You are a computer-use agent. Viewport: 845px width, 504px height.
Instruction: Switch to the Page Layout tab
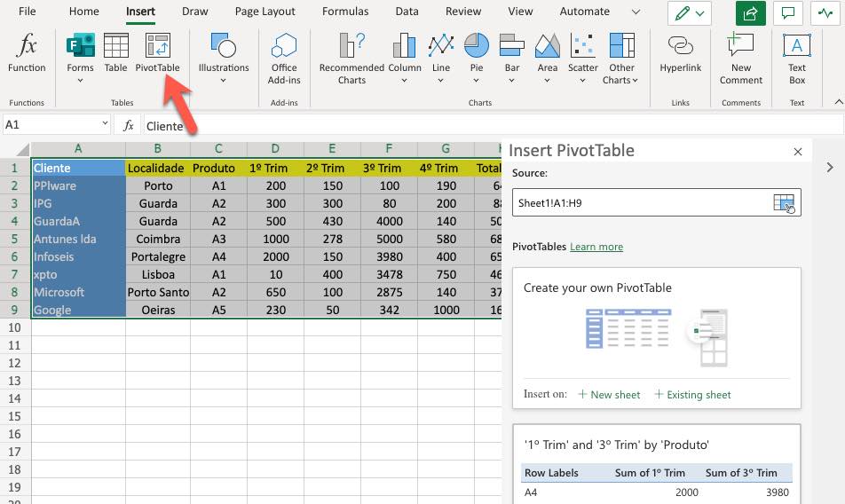coord(265,12)
